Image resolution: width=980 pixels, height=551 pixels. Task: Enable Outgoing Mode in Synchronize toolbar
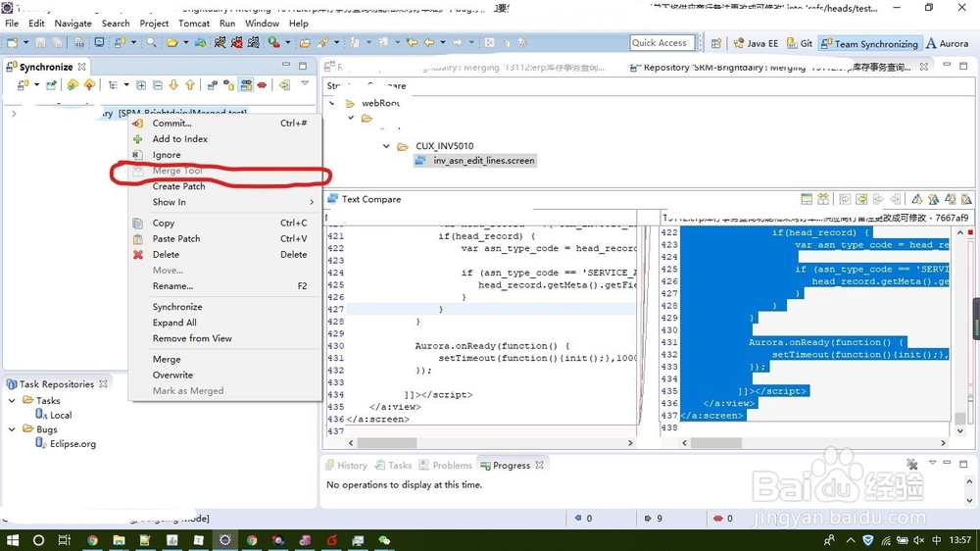pos(228,84)
